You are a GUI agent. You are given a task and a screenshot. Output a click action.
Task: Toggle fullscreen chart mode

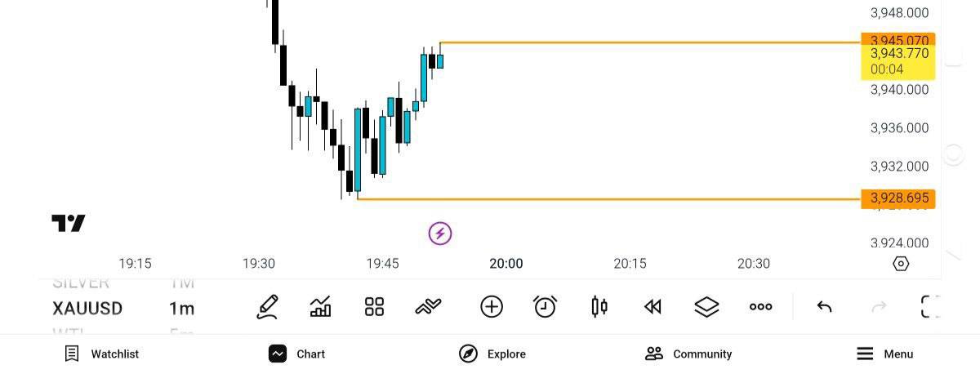click(930, 307)
